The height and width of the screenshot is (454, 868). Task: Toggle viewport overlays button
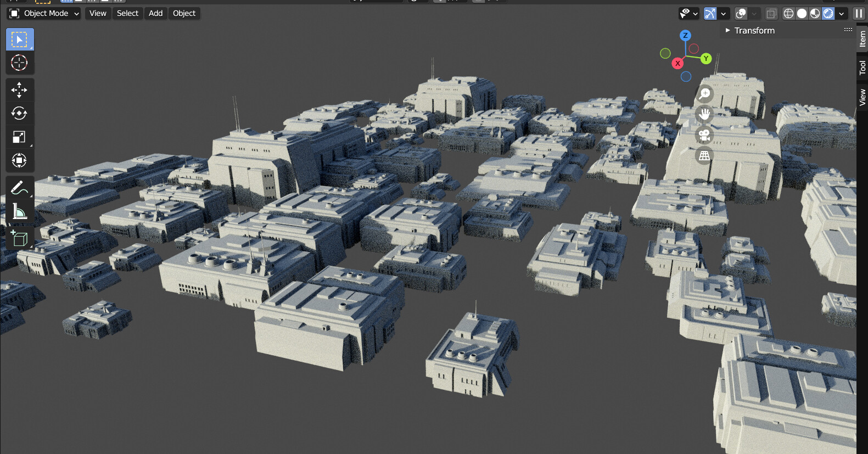click(x=741, y=13)
